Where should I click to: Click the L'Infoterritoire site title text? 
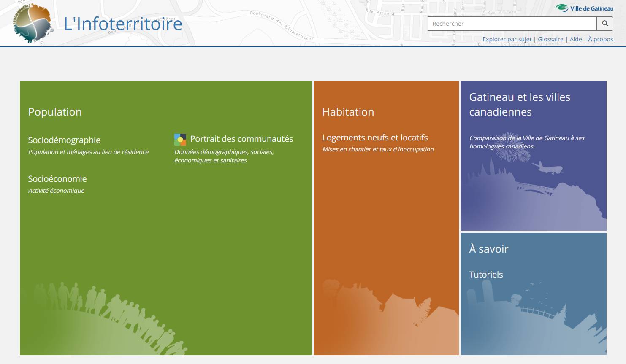(123, 24)
